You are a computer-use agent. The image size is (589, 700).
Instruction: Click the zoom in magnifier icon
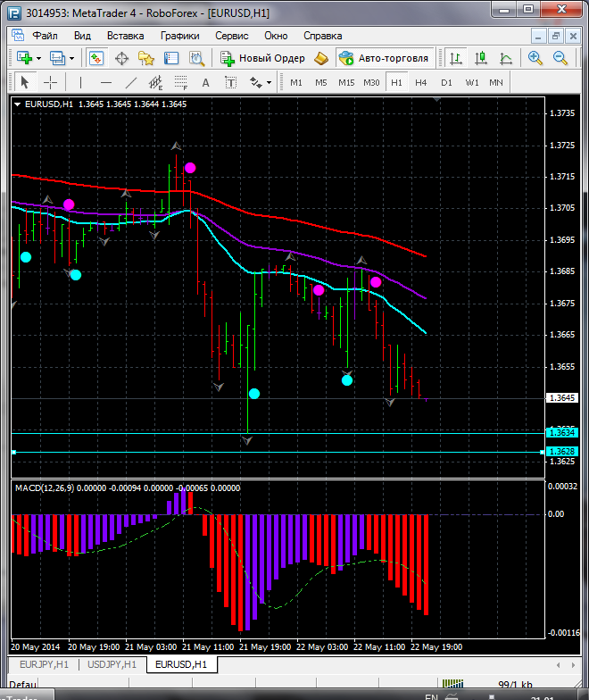click(x=535, y=58)
